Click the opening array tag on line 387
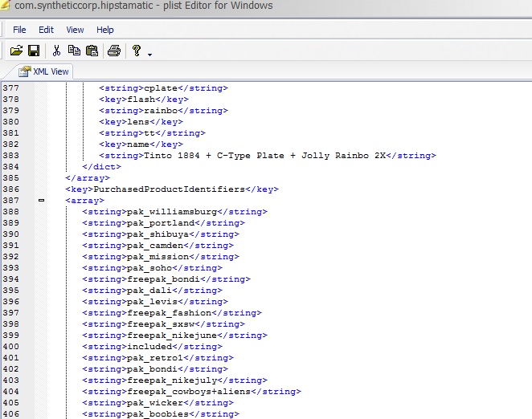This screenshot has height=419, width=532. 85,201
